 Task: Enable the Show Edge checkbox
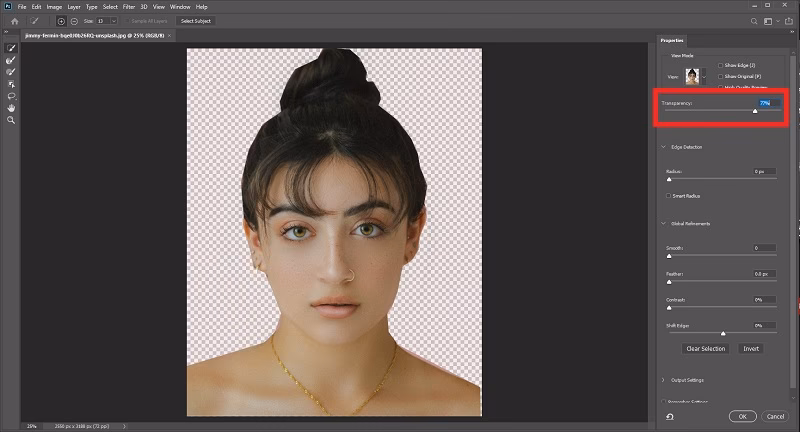tap(720, 65)
